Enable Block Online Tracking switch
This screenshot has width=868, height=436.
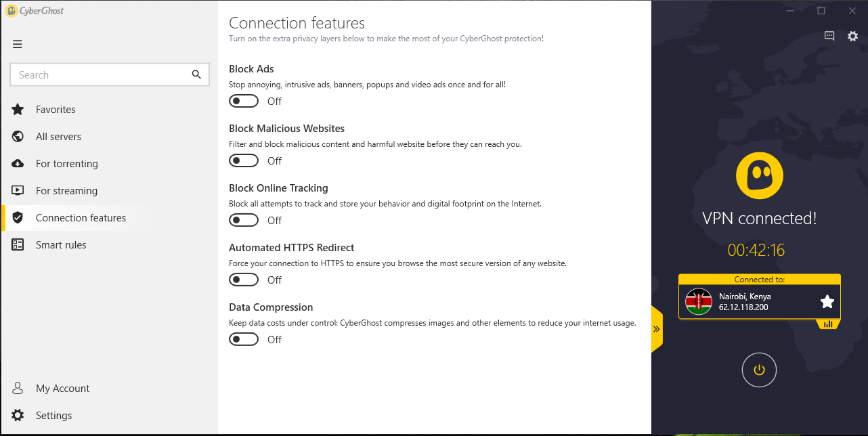(244, 221)
